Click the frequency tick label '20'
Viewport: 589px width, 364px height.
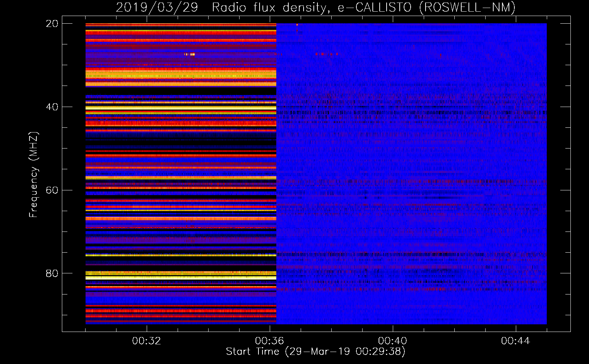(52, 24)
